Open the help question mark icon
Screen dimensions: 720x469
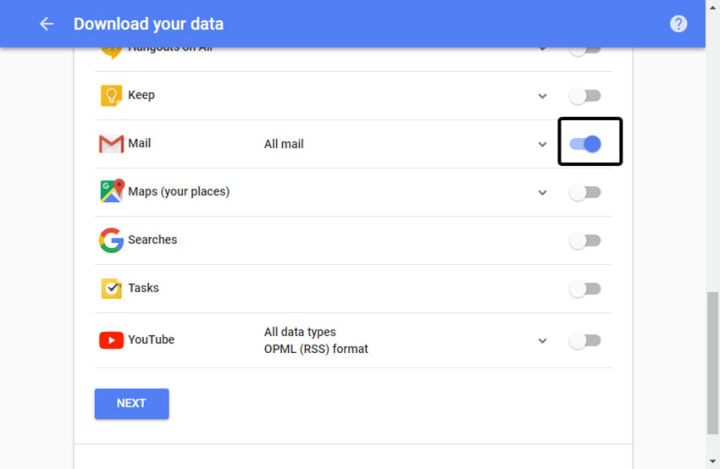coord(678,24)
